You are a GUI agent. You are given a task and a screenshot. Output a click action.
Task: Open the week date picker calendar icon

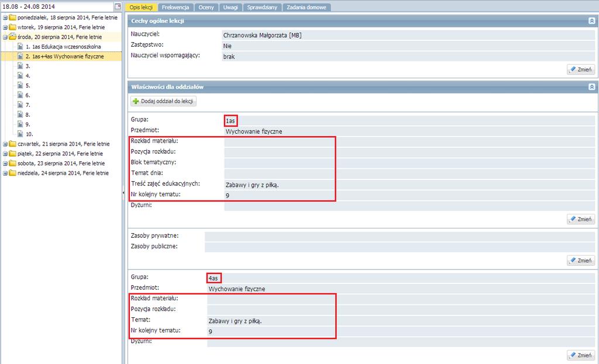118,6
